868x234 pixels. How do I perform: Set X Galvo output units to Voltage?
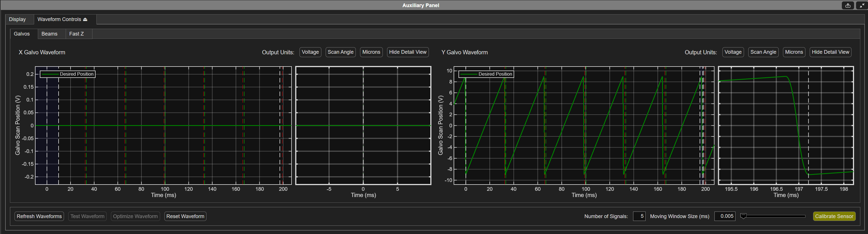coord(310,52)
